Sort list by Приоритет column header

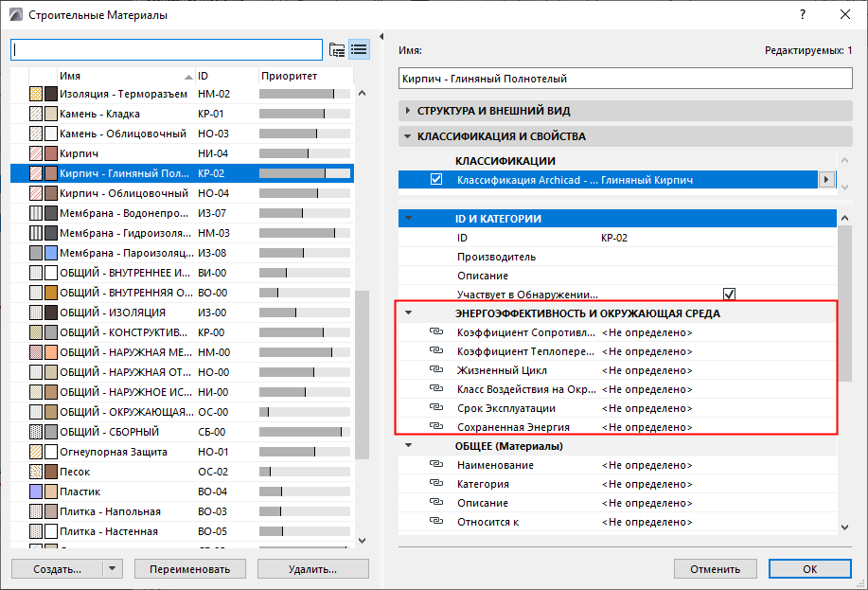pos(306,76)
